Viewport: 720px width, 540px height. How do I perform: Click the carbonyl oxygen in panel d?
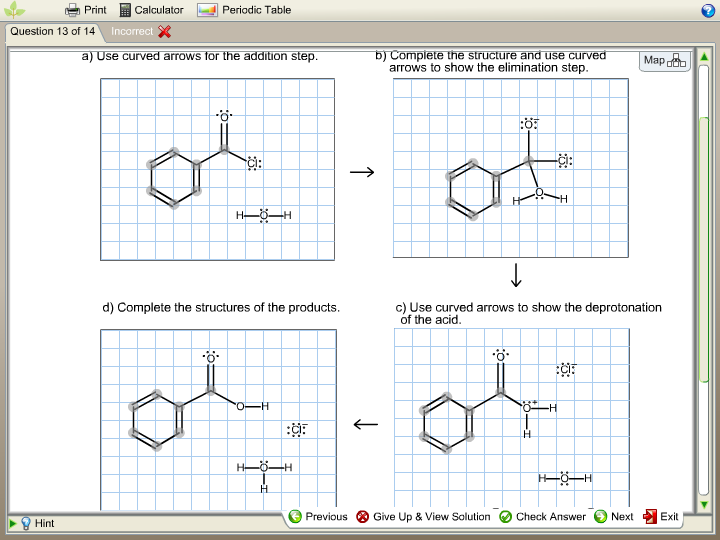(x=210, y=357)
